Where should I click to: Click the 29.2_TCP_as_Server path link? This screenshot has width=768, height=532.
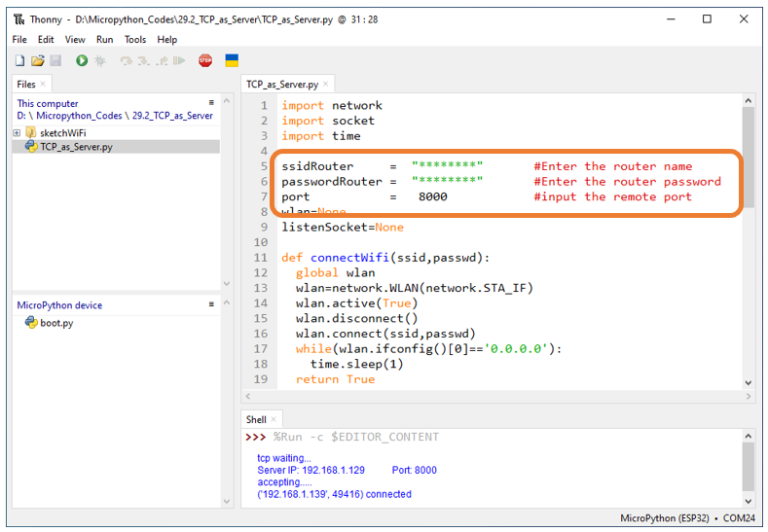click(x=172, y=116)
